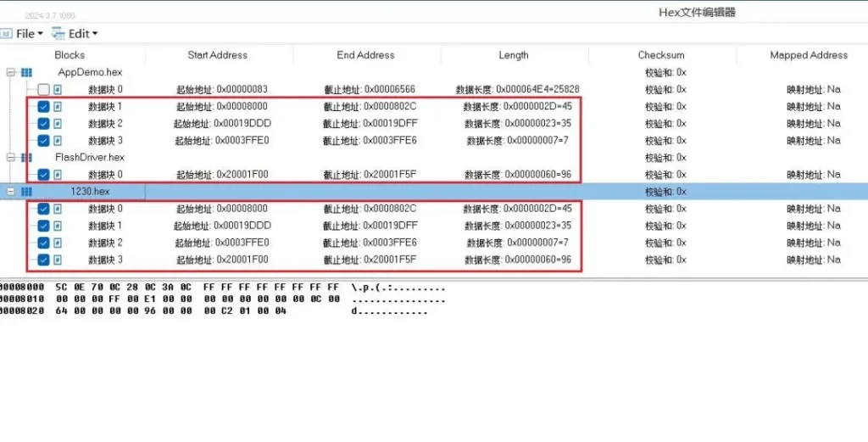This screenshot has height=442, width=868.
Task: Click the hex data row at address 00008010
Action: tap(170, 299)
